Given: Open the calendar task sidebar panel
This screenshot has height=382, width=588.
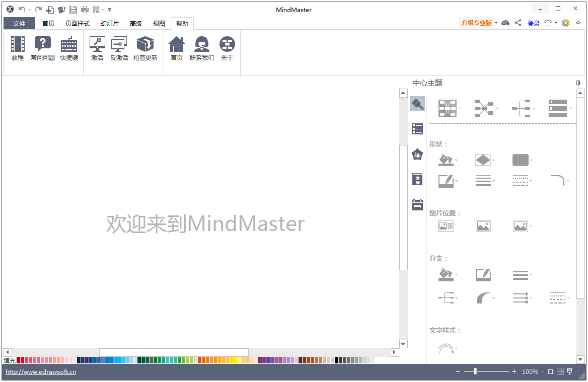Looking at the screenshot, I should [417, 205].
